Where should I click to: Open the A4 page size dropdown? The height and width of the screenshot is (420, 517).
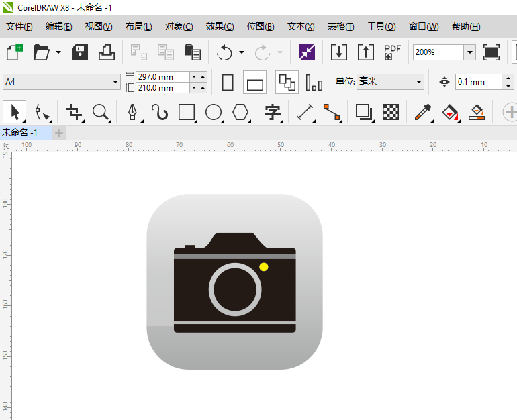(115, 82)
